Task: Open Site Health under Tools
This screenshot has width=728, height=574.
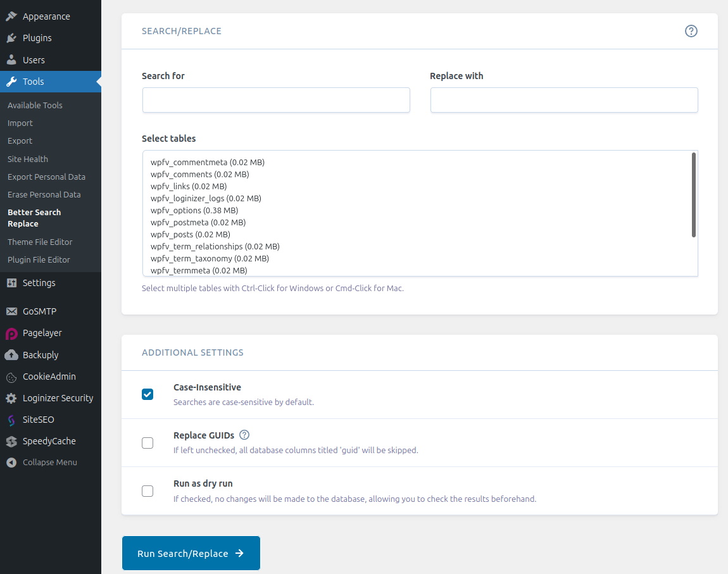Action: click(x=28, y=159)
